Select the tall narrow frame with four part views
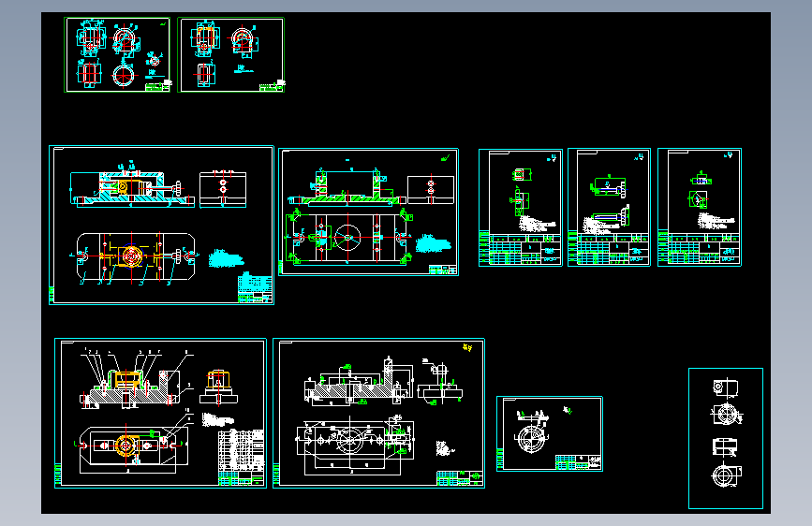This screenshot has height=526, width=812. point(726,439)
